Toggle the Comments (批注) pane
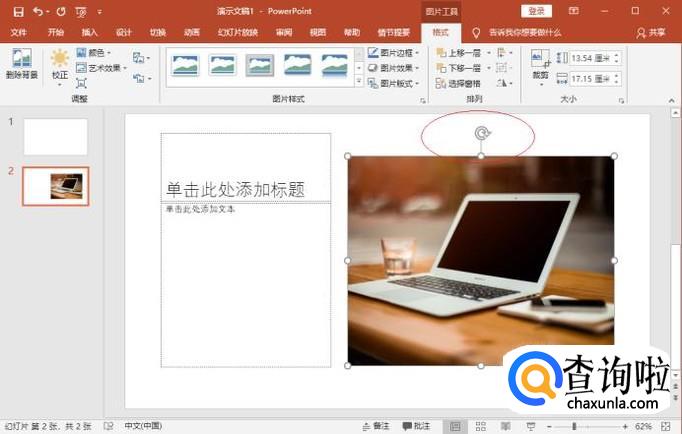Viewport: 682px width, 434px height. click(416, 426)
